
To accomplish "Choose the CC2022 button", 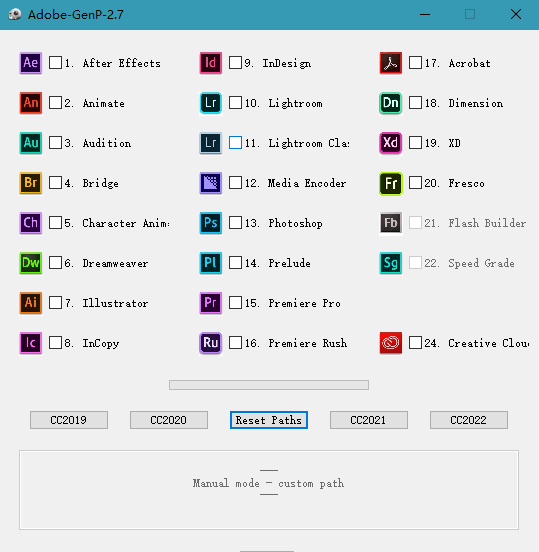I will (469, 420).
